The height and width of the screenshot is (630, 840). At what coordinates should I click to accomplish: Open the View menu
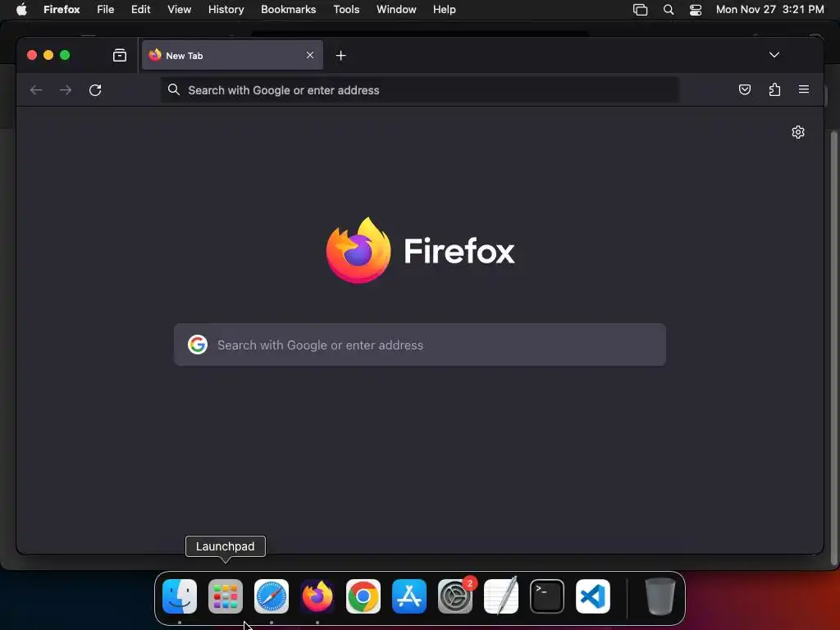tap(179, 9)
